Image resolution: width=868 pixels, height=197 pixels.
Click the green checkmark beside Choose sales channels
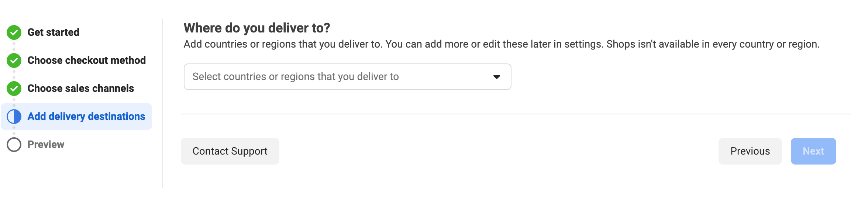[14, 89]
